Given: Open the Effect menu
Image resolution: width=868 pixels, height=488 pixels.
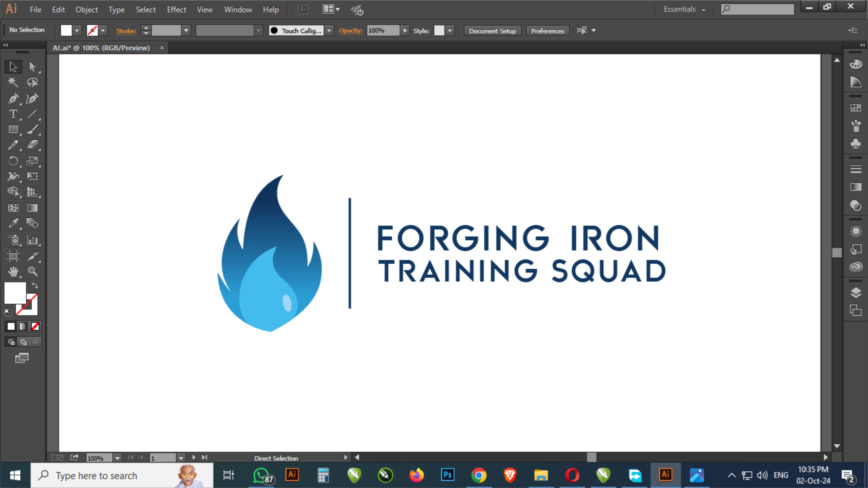Looking at the screenshot, I should (x=176, y=9).
